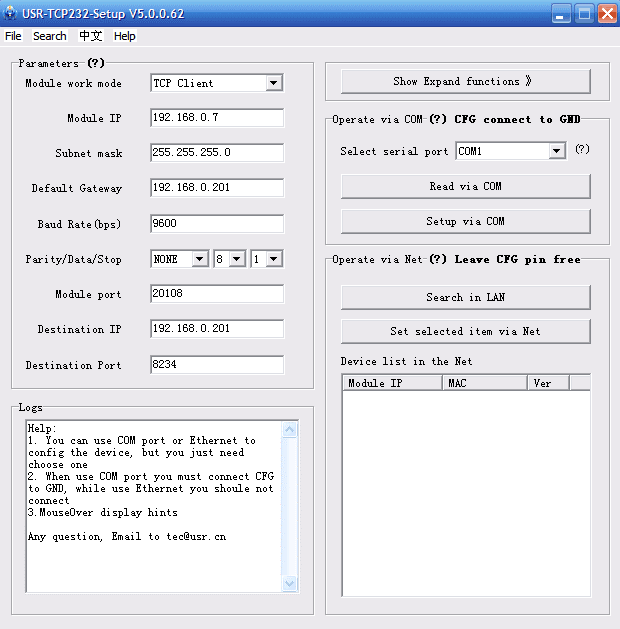Click the app icon in title bar
The image size is (620, 629).
click(12, 14)
